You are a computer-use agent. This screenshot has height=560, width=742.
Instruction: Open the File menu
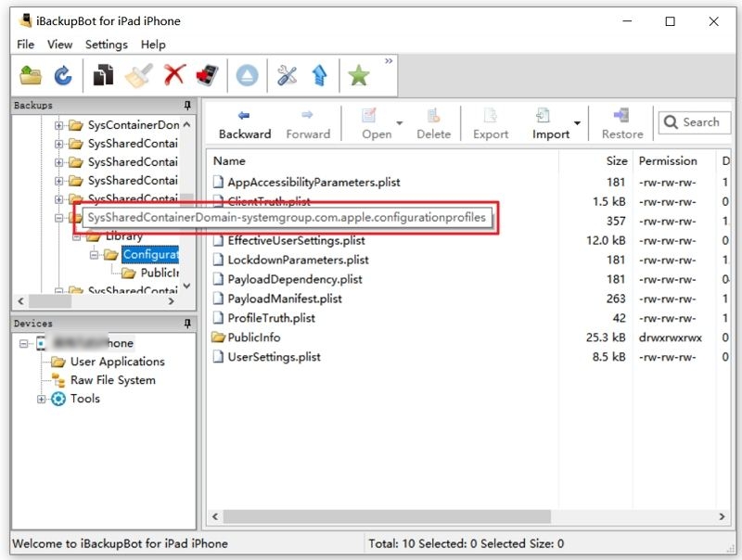click(24, 44)
